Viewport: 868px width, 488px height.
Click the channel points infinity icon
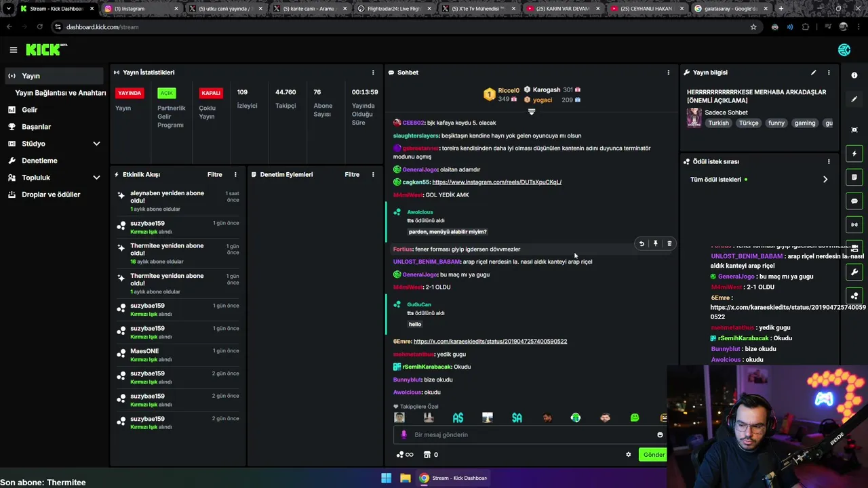(405, 455)
